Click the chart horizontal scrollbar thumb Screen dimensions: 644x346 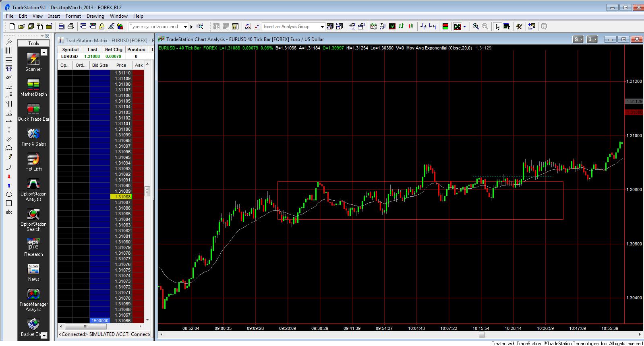482,335
